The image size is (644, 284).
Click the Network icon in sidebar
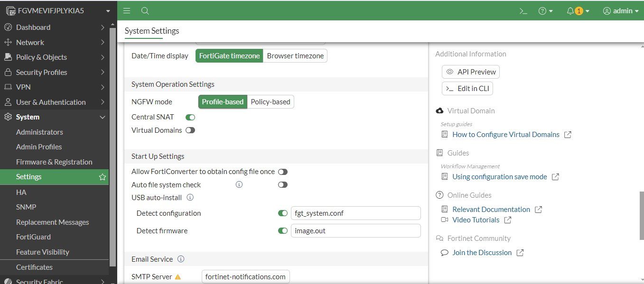click(x=8, y=42)
